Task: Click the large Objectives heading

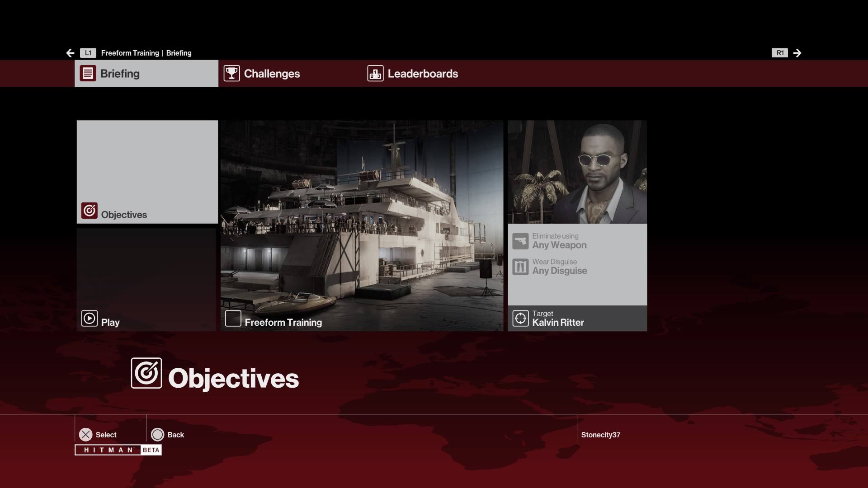Action: 233,379
